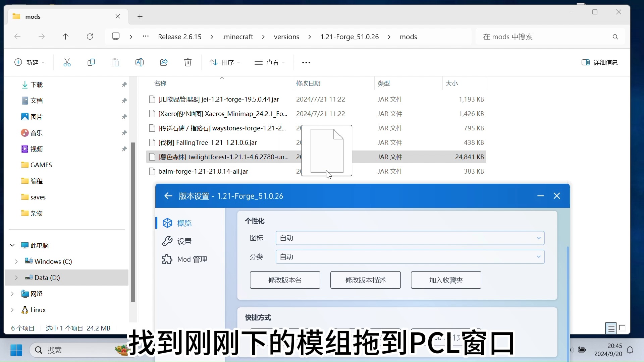Toggle the 详细信息 details pane
The width and height of the screenshot is (644, 362).
click(x=600, y=62)
